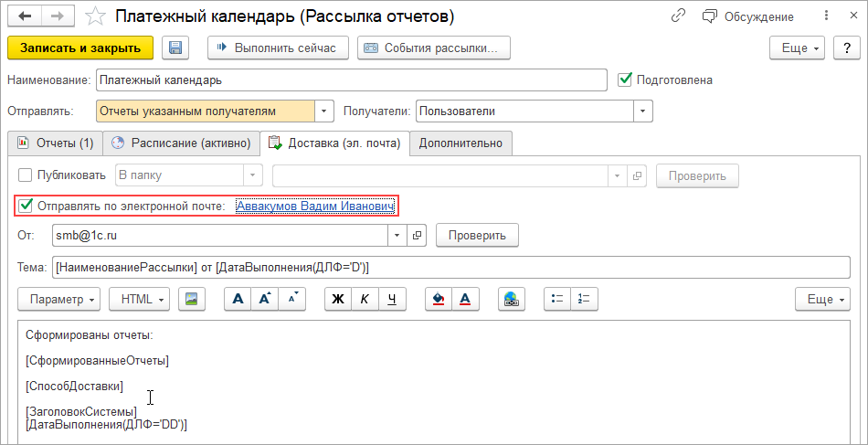This screenshot has height=445, width=868.
Task: Toggle italic formatting with the К button
Action: [365, 299]
